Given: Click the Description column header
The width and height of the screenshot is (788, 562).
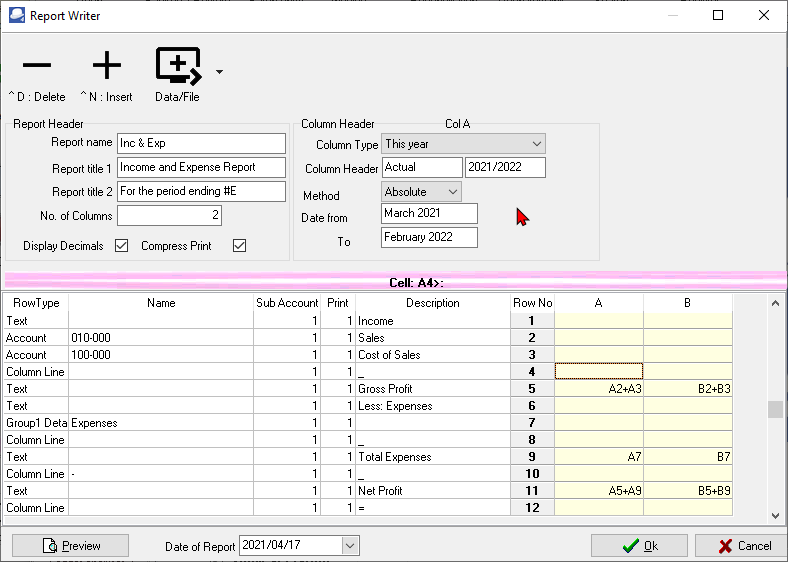Looking at the screenshot, I should pyautogui.click(x=433, y=303).
